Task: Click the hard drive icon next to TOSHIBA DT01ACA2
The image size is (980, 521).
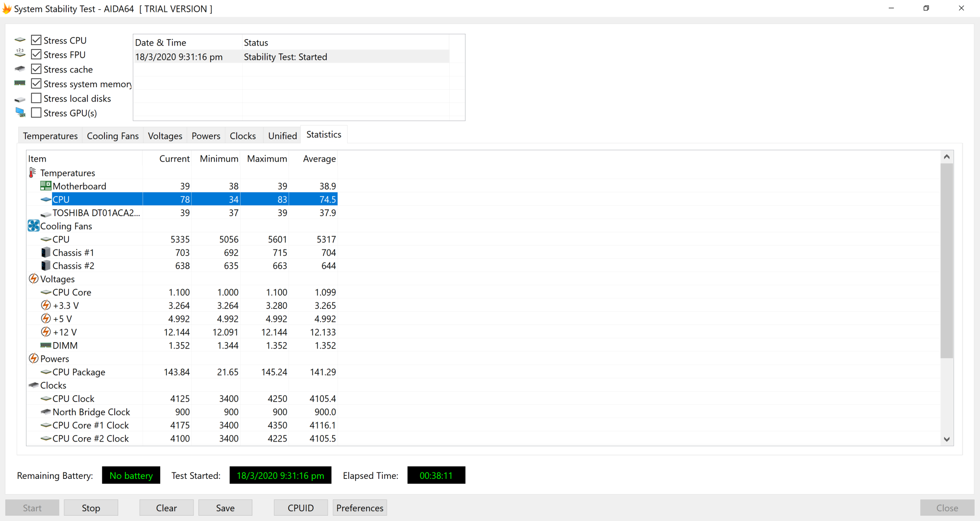Action: pos(46,214)
